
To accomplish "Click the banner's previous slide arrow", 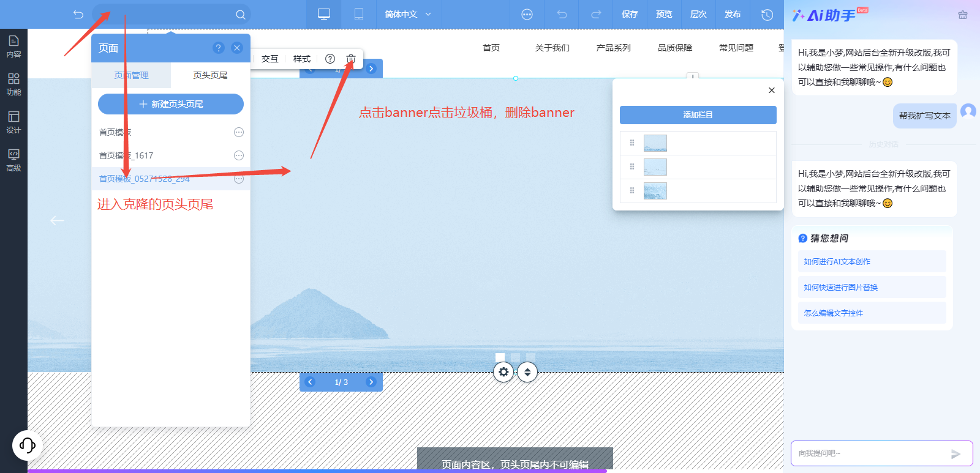I will click(57, 220).
